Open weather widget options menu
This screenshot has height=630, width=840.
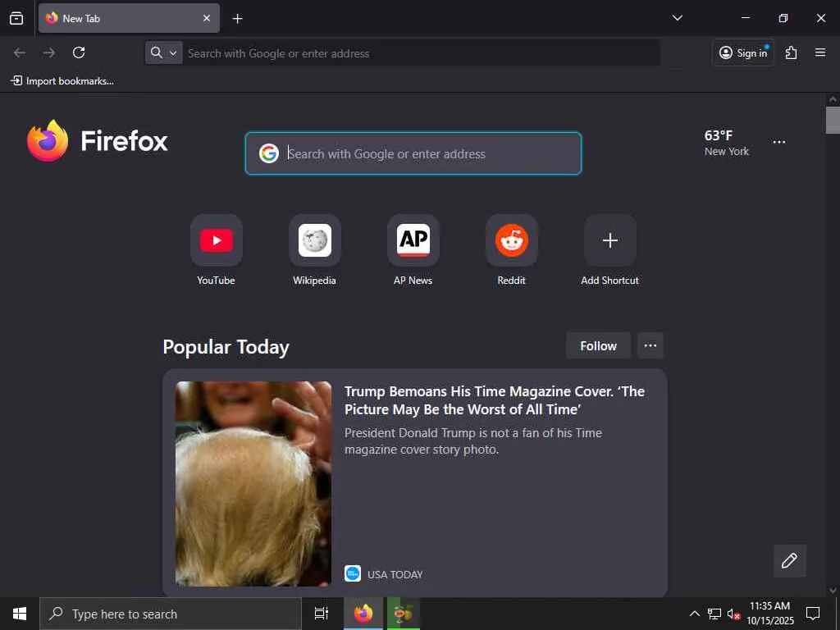click(779, 142)
